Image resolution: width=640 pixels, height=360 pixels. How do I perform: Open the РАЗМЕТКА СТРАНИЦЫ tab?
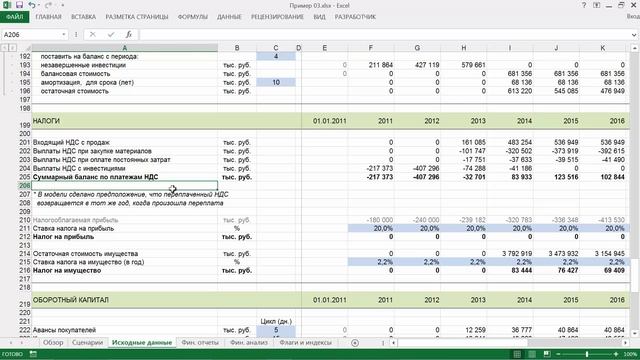coord(137,17)
